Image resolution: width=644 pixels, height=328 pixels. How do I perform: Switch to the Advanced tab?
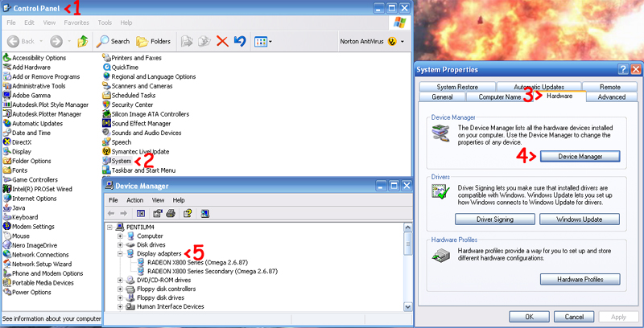[611, 97]
